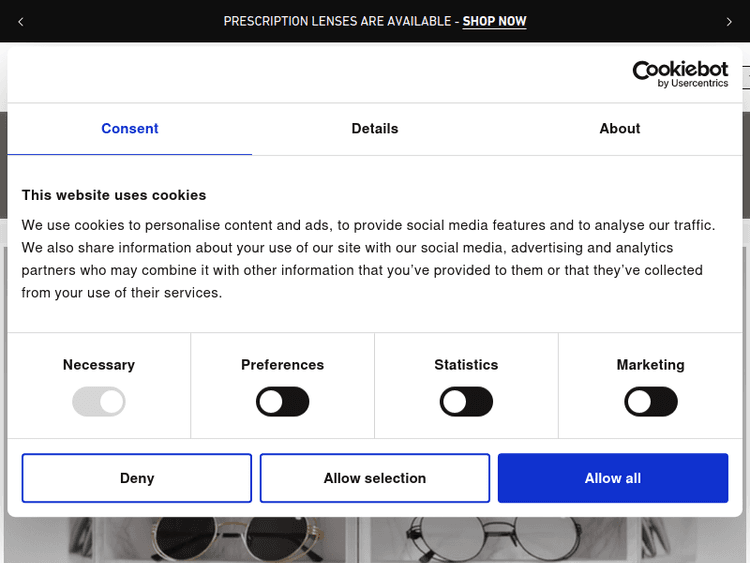This screenshot has height=563, width=750.
Task: Enable the Preferences cookies toggle
Action: coord(283,402)
